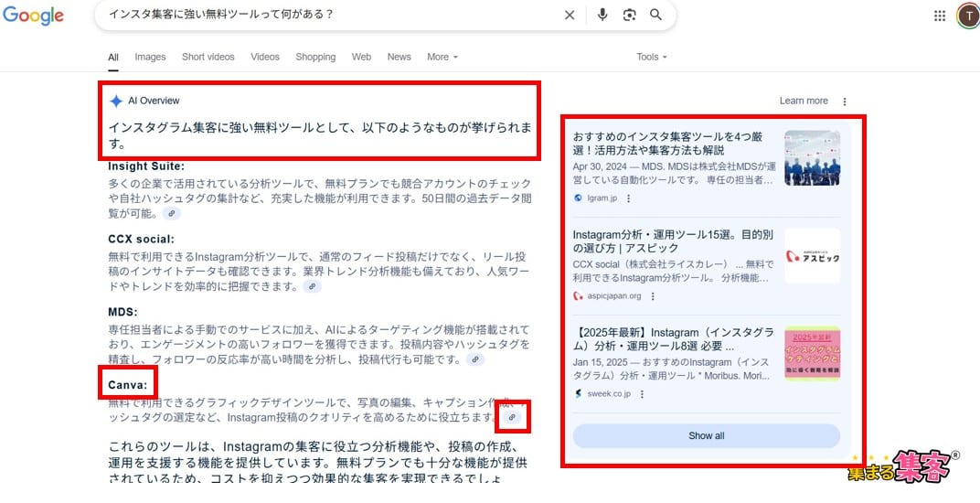Start voice search with microphone icon

[x=602, y=15]
